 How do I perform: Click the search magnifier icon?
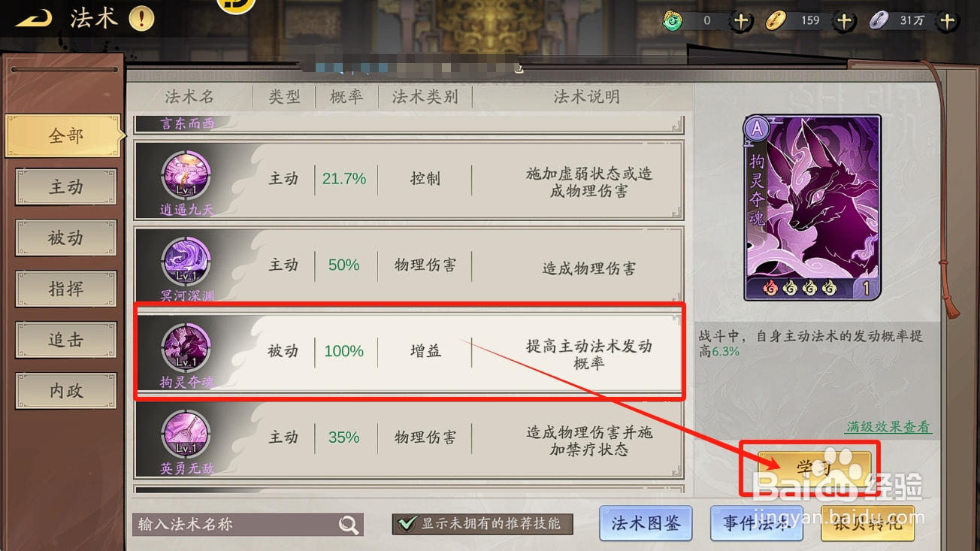point(348,525)
